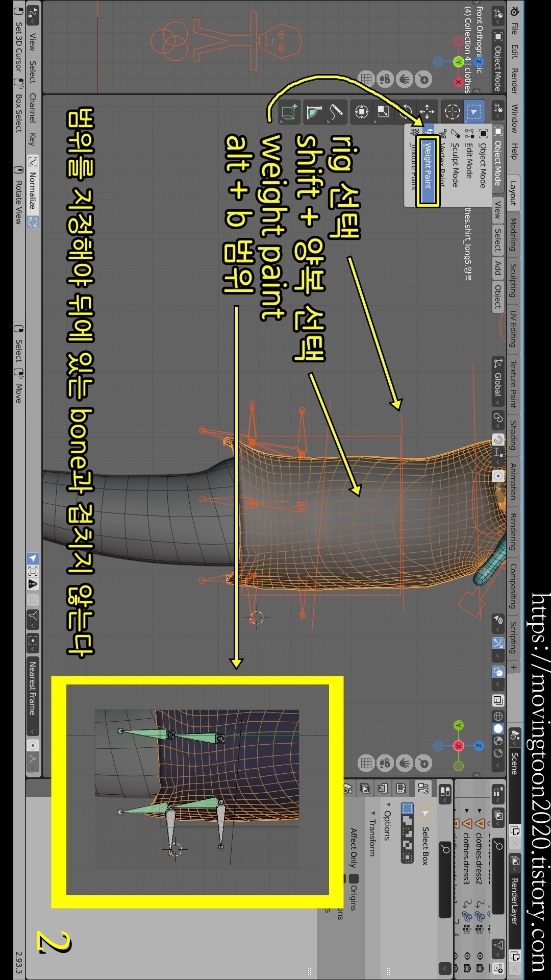
Task: Switch to the Shading workspace tab
Action: coord(514,435)
